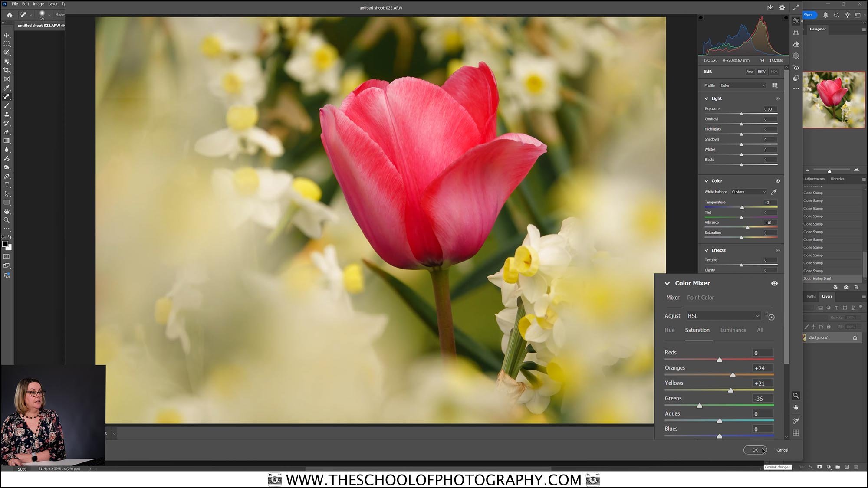Open the White Balance dropdown
The width and height of the screenshot is (868, 488).
[748, 192]
